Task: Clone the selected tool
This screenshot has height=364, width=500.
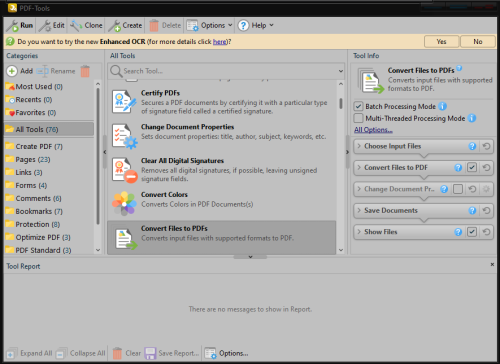Action: [x=86, y=25]
